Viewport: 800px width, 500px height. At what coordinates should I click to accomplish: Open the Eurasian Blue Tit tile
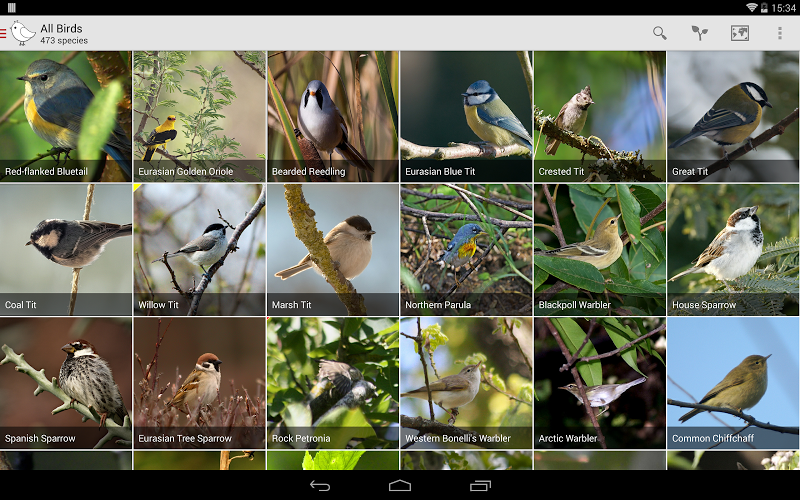pos(466,116)
